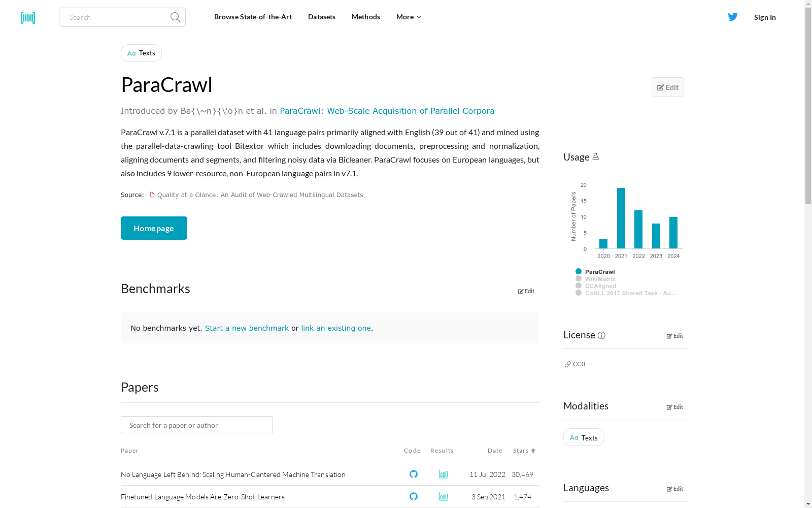The width and height of the screenshot is (812, 508).
Task: Open GitHub code for Finetuned Language Models
Action: pyautogui.click(x=413, y=496)
